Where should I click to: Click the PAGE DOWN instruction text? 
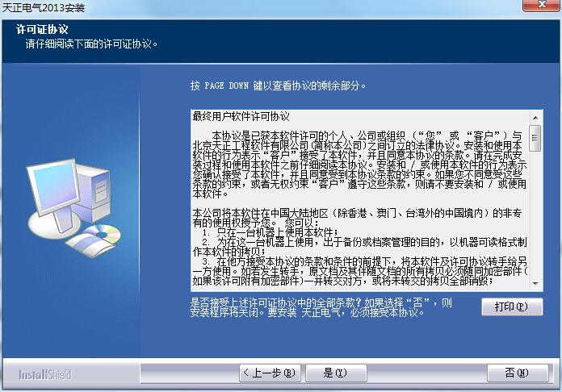tap(278, 85)
